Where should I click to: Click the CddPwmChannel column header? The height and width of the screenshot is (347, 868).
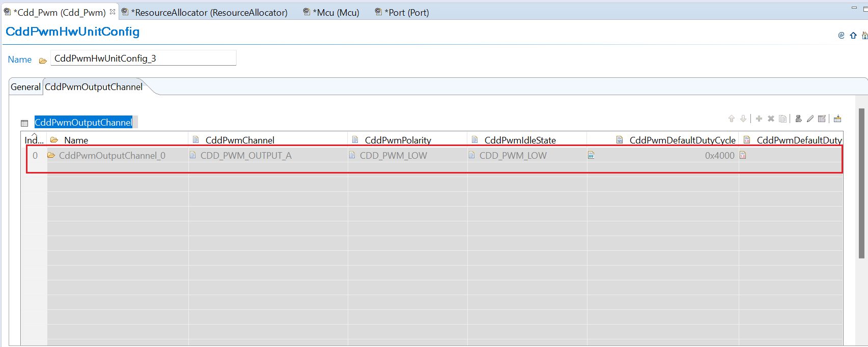pyautogui.click(x=268, y=140)
